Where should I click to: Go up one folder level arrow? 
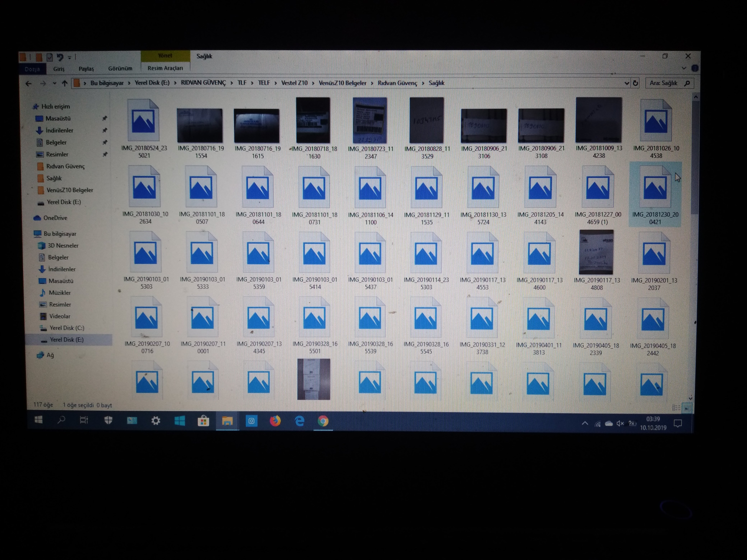(x=64, y=83)
